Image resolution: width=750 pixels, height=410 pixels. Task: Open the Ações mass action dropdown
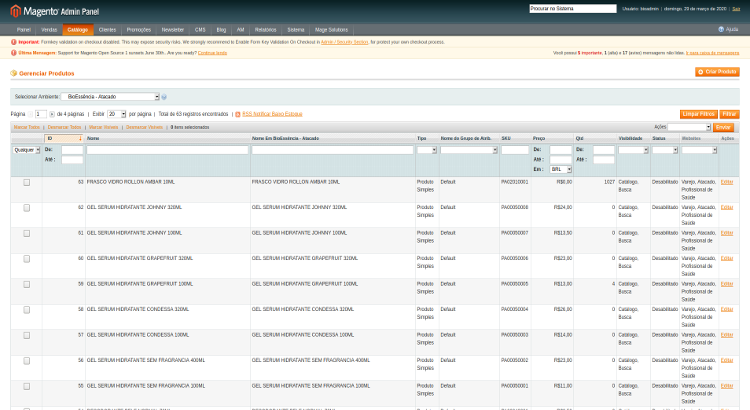(689, 127)
